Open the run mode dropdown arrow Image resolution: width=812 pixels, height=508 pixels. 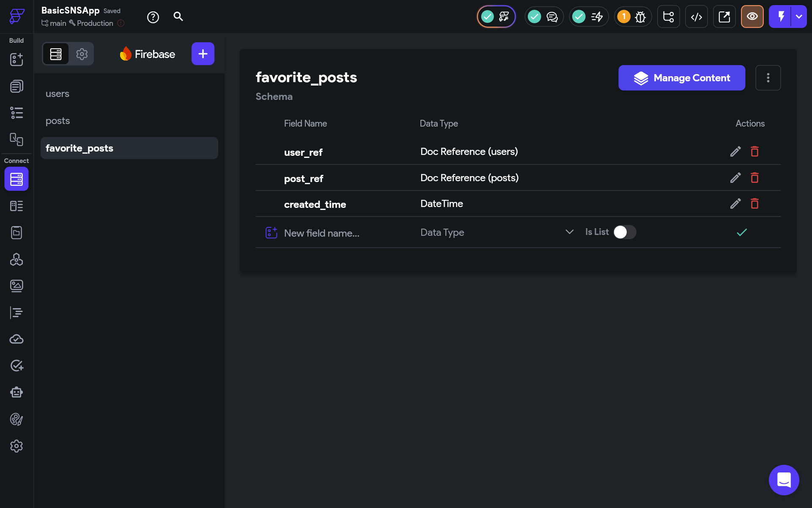tap(799, 17)
